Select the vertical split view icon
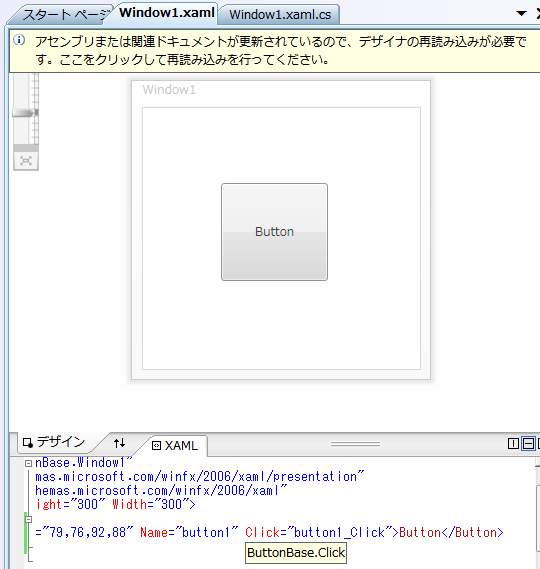Image resolution: width=540 pixels, height=569 pixels. click(513, 443)
